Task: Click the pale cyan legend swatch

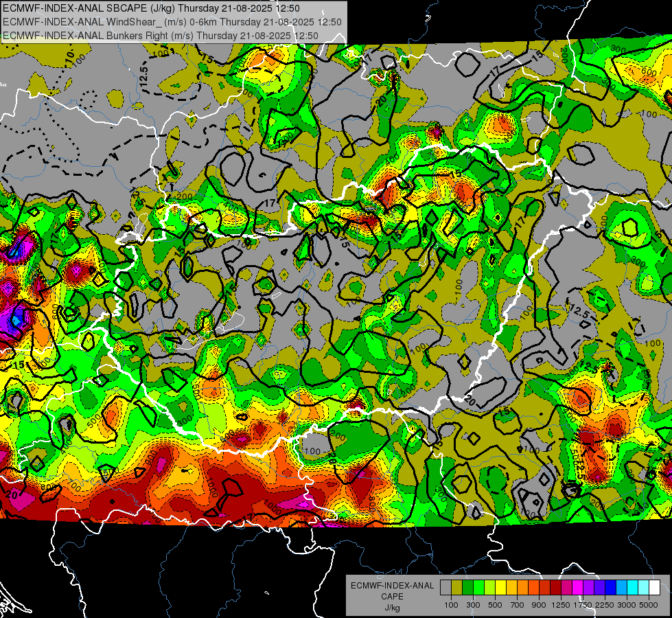Action: (x=644, y=588)
